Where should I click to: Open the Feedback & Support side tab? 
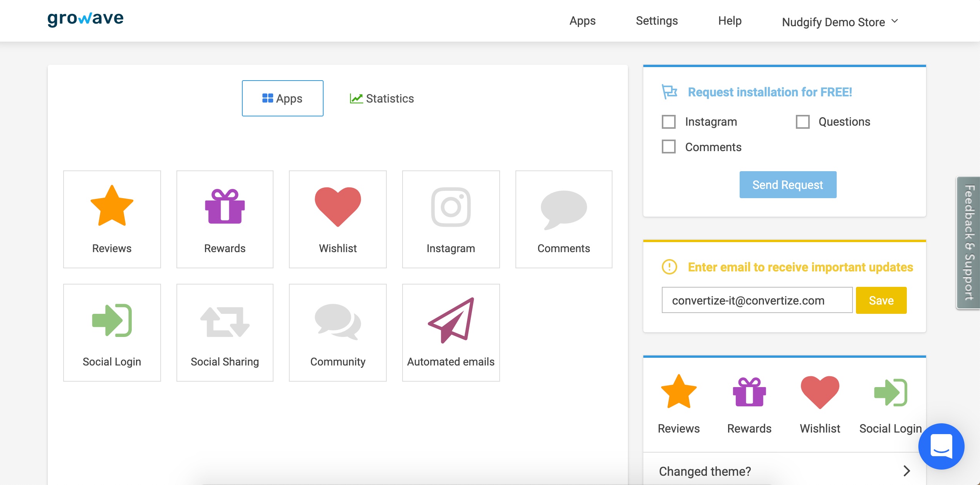click(x=968, y=242)
